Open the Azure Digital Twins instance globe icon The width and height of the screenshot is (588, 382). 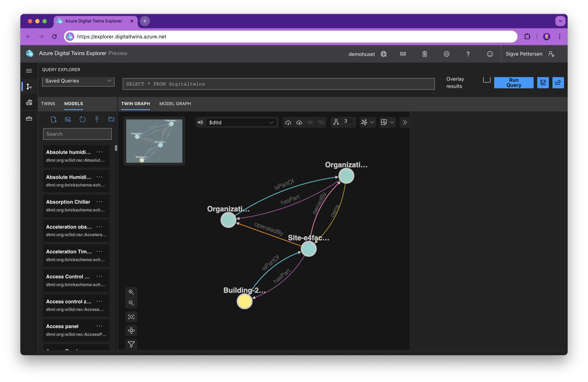(384, 54)
